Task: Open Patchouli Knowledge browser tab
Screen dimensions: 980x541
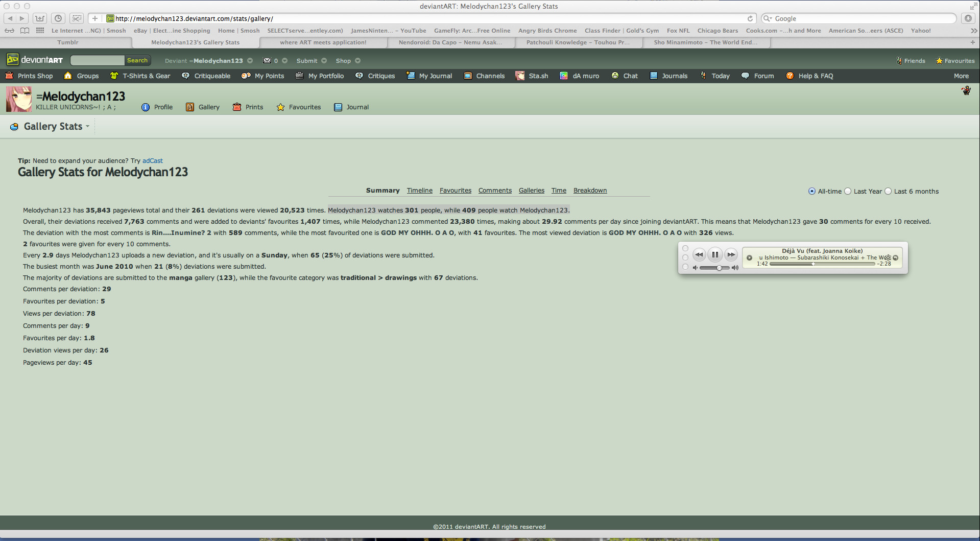Action: [578, 42]
